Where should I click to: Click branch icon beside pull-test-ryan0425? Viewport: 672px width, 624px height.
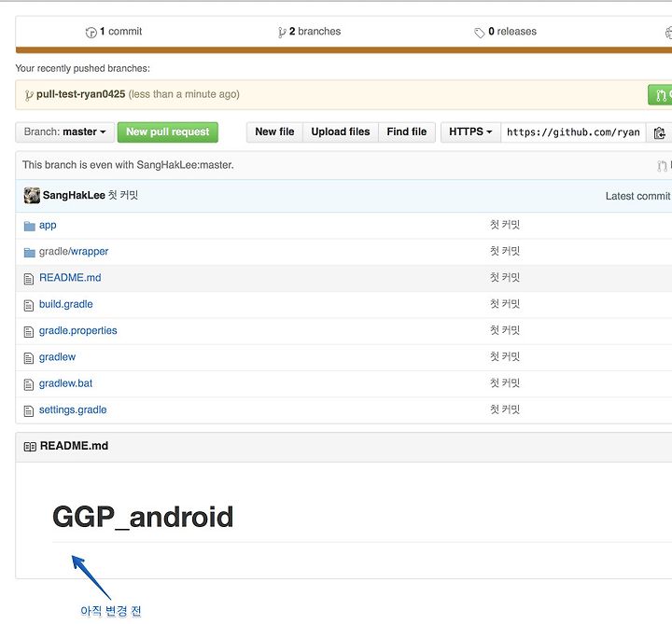pos(28,95)
